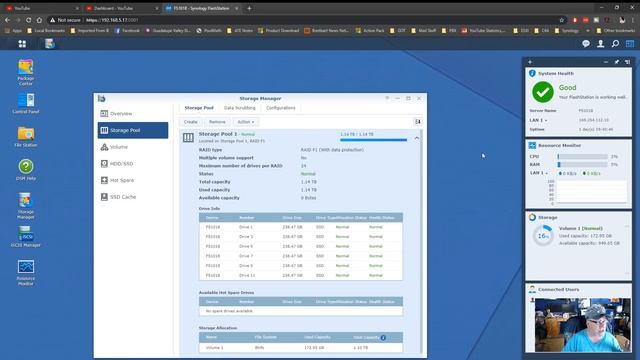Click Connected Users widget icon
Image resolution: width=640 pixels, height=360 pixels.
532,289
